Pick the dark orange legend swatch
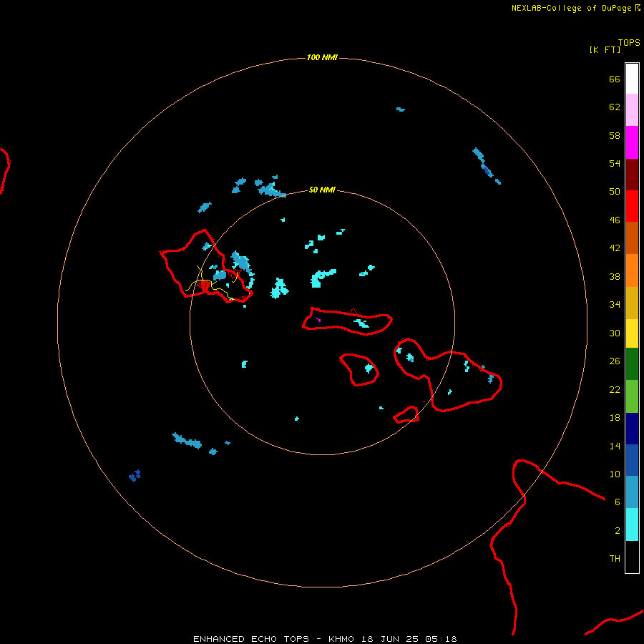 (x=632, y=238)
